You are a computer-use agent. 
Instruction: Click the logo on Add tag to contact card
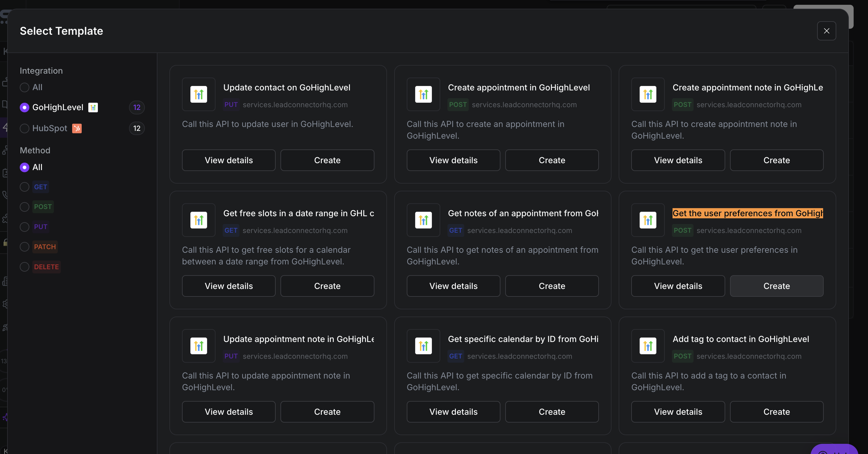648,346
